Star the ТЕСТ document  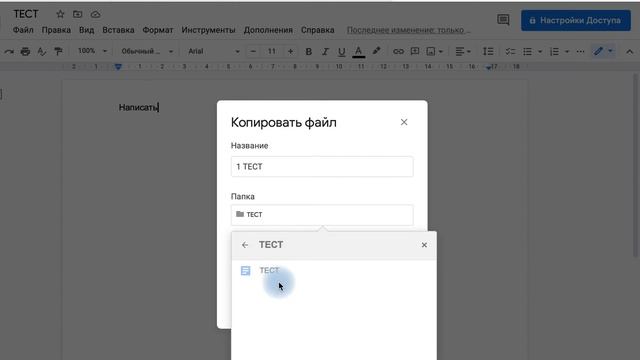pyautogui.click(x=60, y=14)
